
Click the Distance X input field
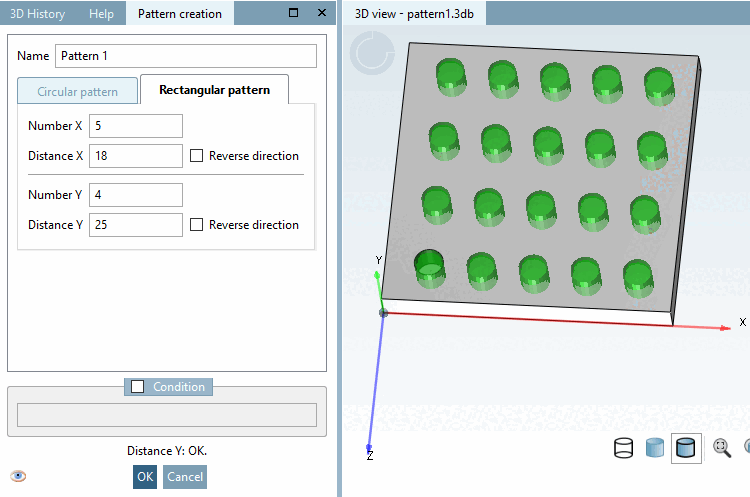pos(136,156)
